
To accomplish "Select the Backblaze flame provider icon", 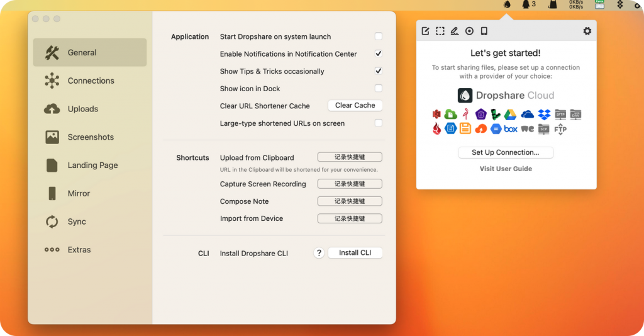I will click(x=437, y=128).
